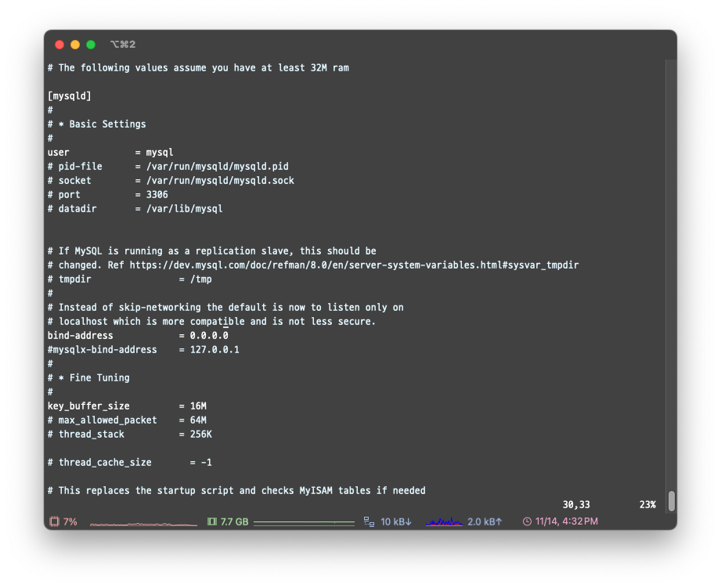
Task: Click the vertical scrollbar thumb
Action: 671,501
